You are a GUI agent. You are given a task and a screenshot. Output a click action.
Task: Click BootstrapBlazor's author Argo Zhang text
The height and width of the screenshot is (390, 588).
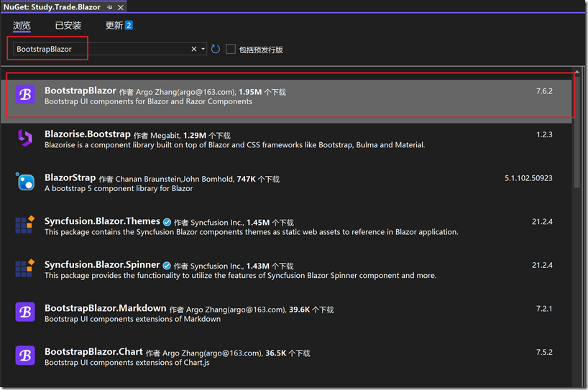tap(185, 92)
